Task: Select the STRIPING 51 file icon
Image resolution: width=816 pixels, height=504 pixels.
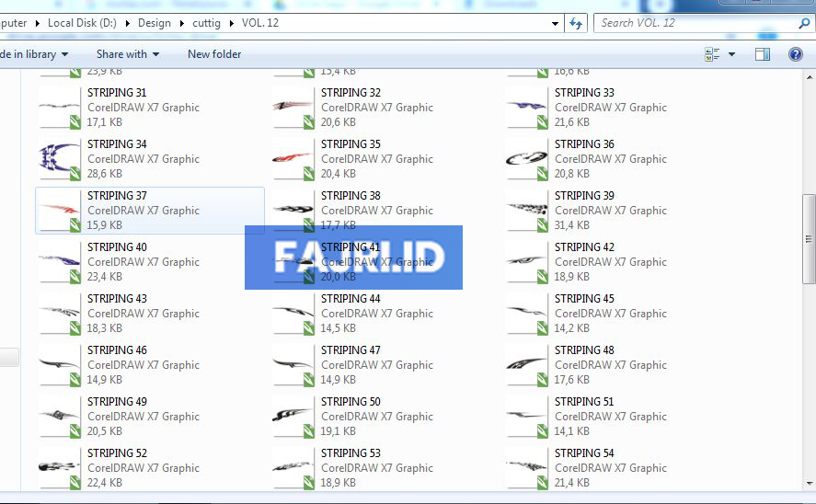Action: click(527, 417)
